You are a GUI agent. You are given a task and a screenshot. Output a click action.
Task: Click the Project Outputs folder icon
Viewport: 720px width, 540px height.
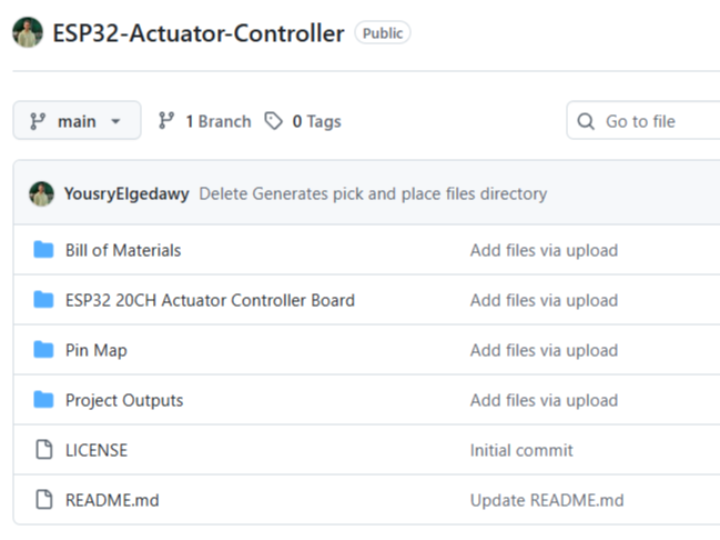click(43, 400)
